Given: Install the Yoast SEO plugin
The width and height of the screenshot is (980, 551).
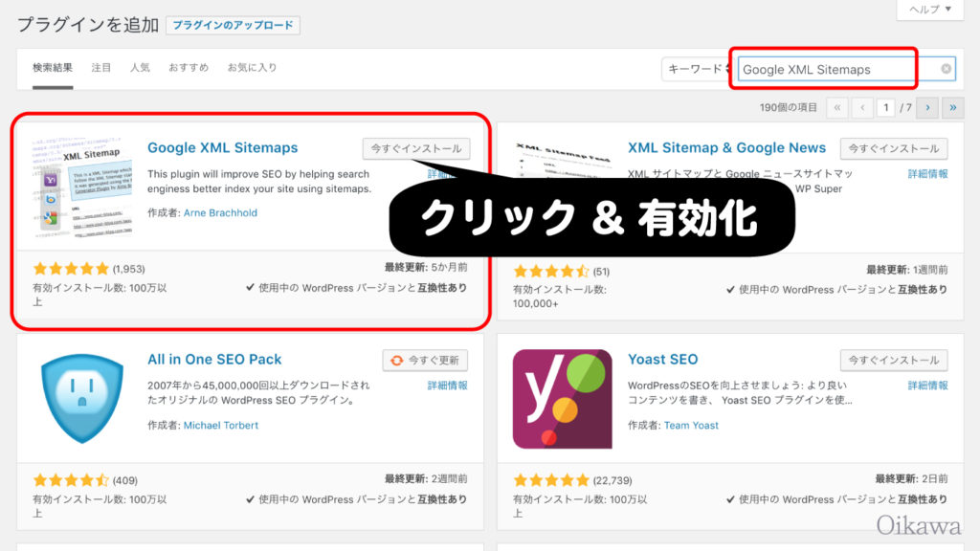Looking at the screenshot, I should 894,361.
